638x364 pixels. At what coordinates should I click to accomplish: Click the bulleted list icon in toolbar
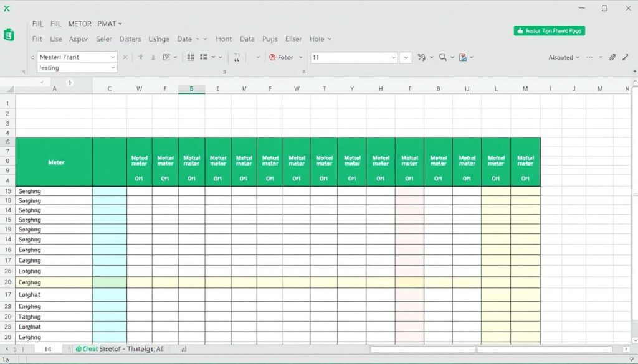(204, 57)
